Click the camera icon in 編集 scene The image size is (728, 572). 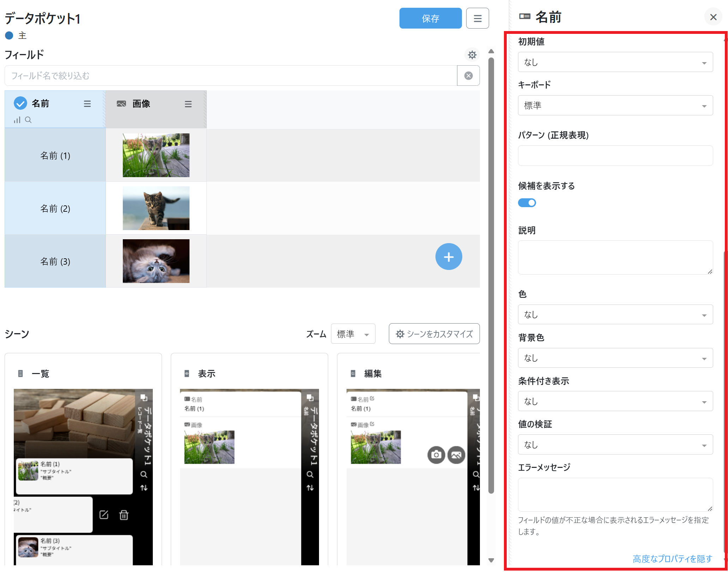[x=436, y=455]
